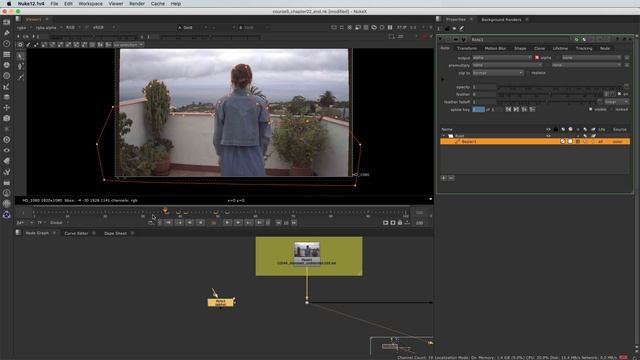Viewport: 640px width, 360px height.
Task: Adjust the feather slider
Action: 550,94
